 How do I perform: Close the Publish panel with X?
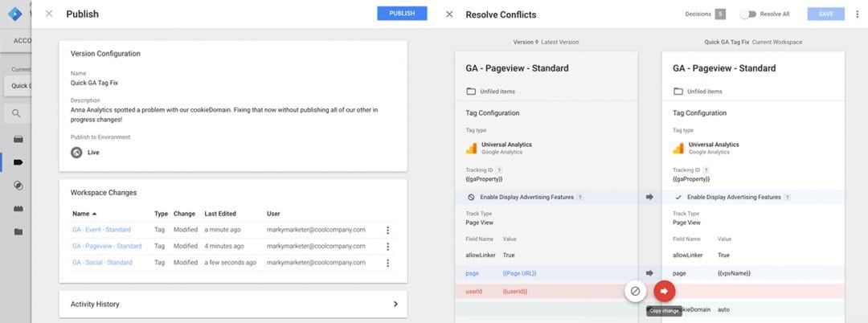pos(49,14)
